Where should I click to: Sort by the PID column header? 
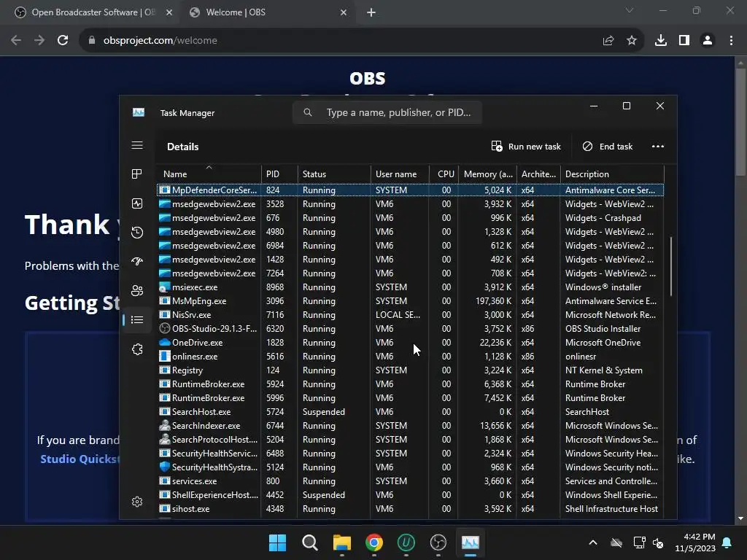pos(279,174)
